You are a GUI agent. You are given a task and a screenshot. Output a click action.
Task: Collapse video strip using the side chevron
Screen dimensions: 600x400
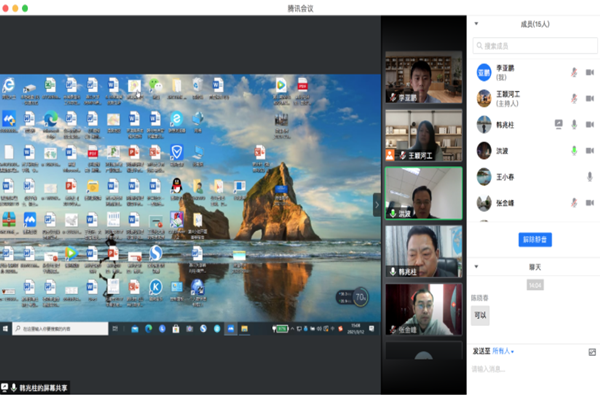point(377,205)
